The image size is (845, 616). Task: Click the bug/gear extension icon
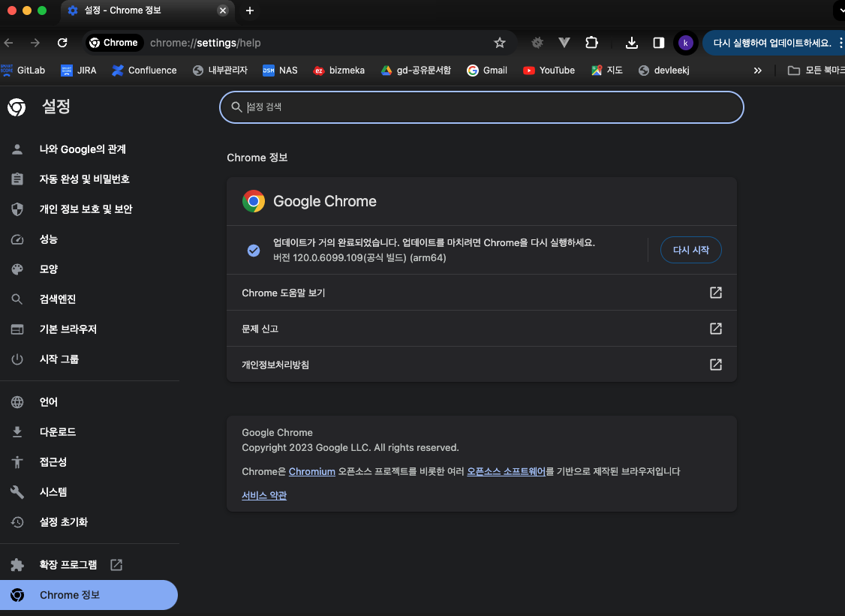click(x=537, y=43)
